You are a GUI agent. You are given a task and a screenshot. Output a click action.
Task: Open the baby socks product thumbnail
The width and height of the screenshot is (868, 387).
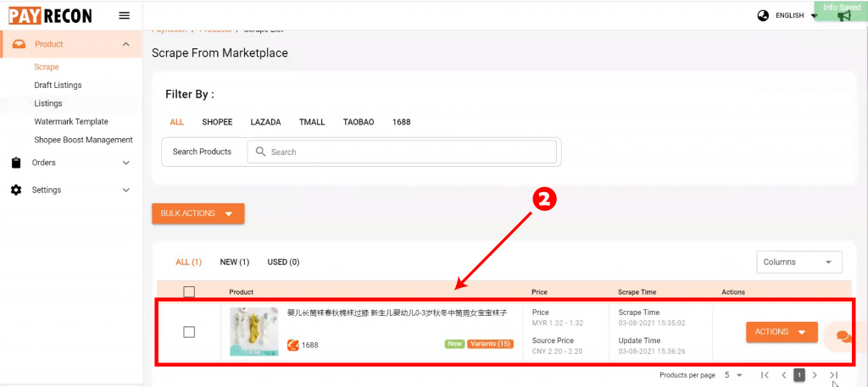pos(254,332)
